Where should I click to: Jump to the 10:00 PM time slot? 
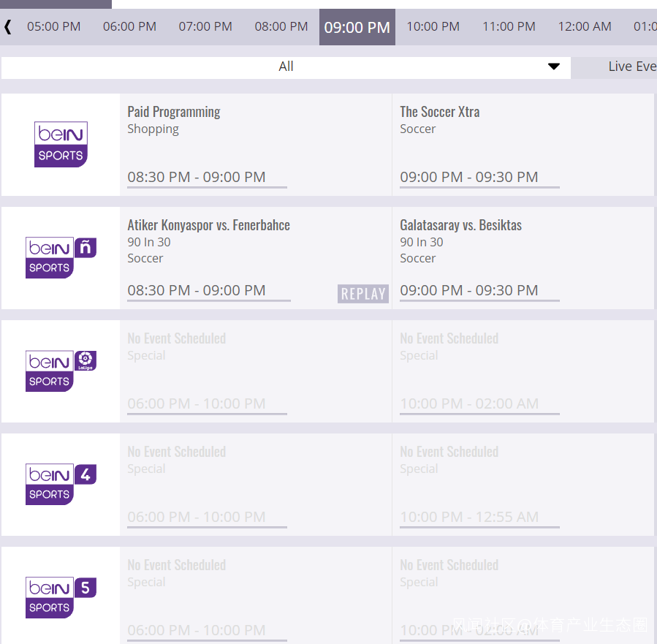click(x=433, y=27)
